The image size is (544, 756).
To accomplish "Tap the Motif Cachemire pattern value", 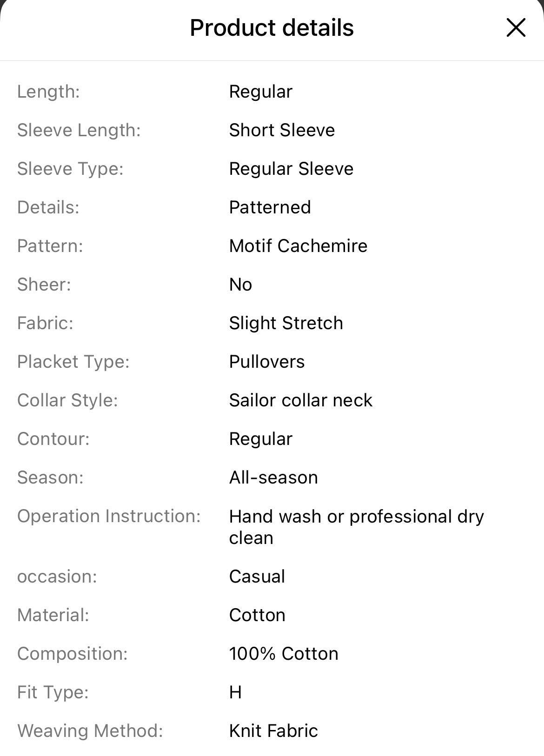I will tap(298, 246).
